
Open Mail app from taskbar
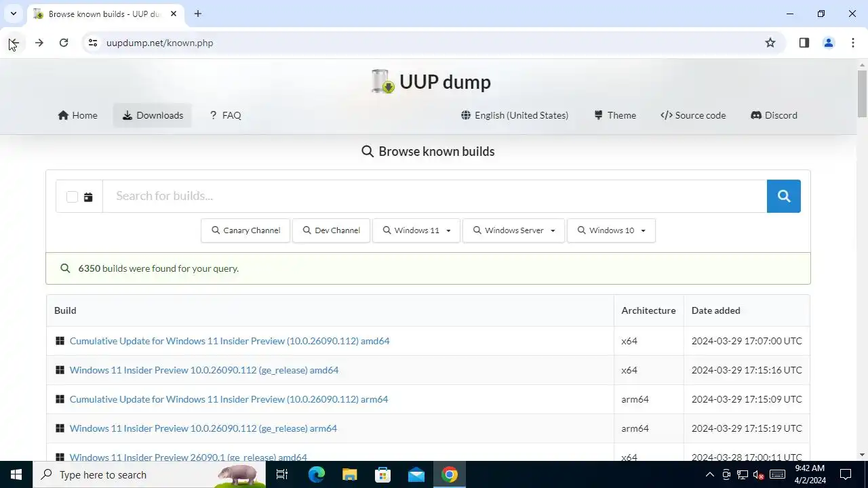[416, 474]
